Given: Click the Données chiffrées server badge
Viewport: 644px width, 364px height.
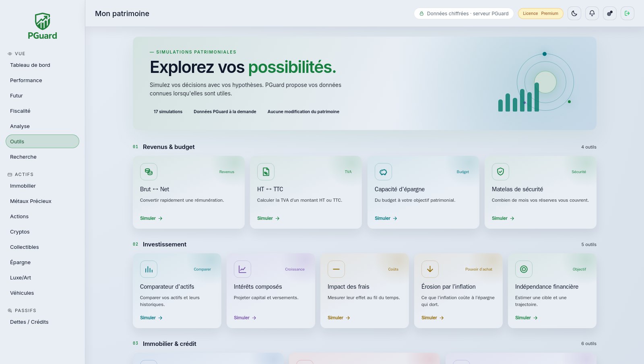Looking at the screenshot, I should coord(464,13).
